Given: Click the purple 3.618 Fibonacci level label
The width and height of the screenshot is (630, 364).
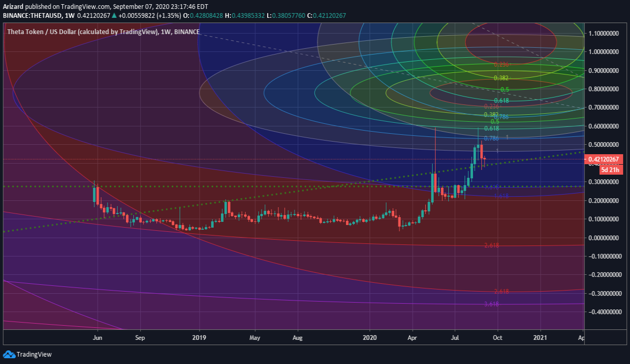Looking at the screenshot, I should click(491, 304).
